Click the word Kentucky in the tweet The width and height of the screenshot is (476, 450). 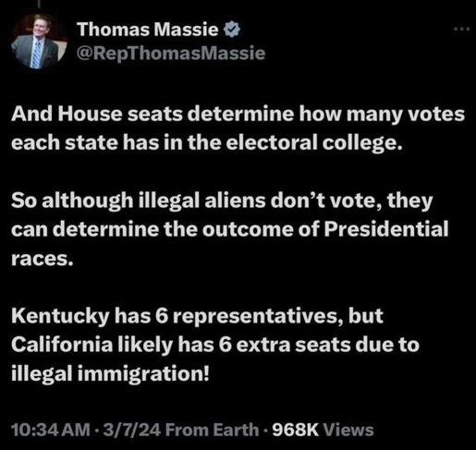click(x=60, y=316)
